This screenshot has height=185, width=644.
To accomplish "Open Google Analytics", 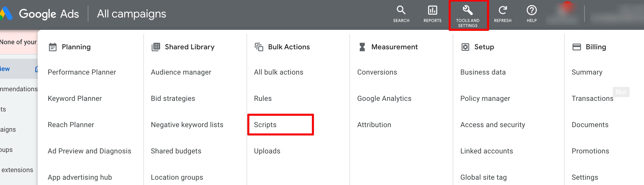I will [384, 99].
